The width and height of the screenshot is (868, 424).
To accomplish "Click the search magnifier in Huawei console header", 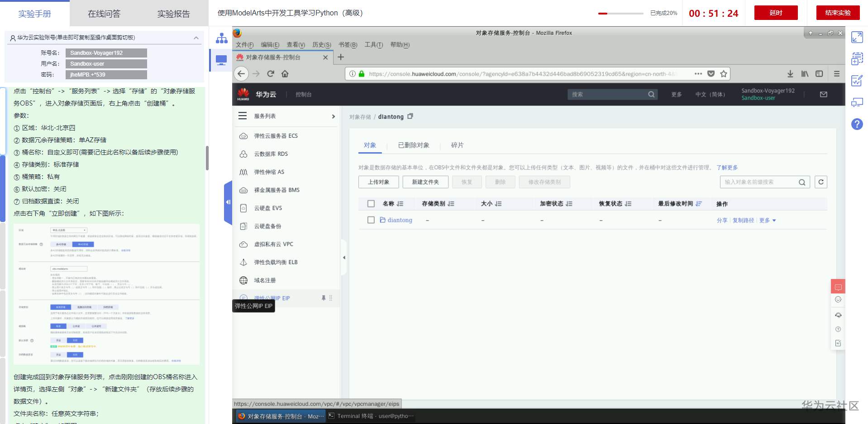I will click(651, 94).
